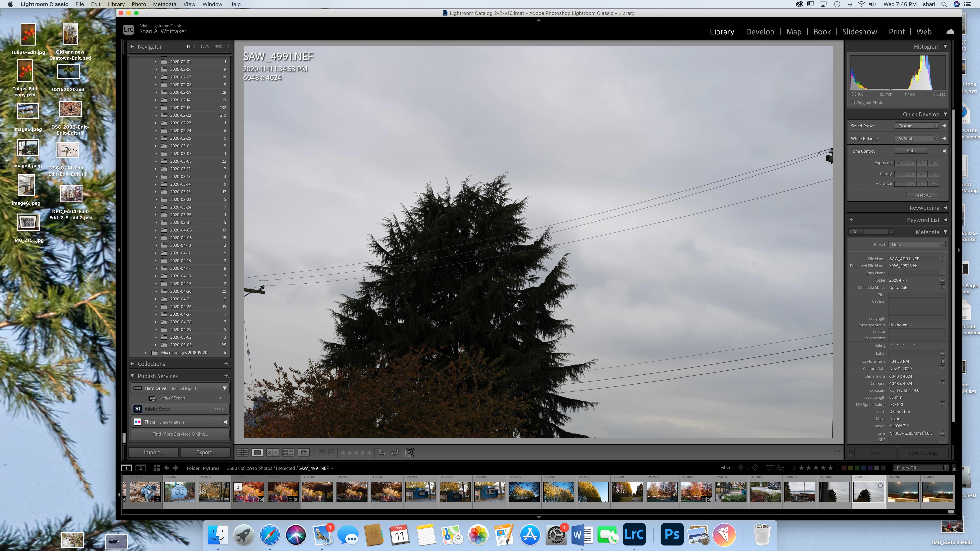Expand the Collections panel
980x551 pixels.
(x=132, y=364)
